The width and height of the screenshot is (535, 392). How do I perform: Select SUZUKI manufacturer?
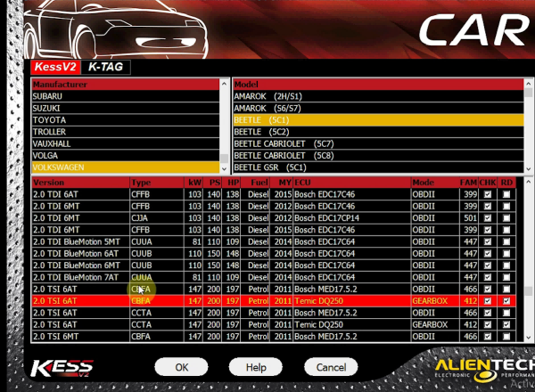[x=126, y=108]
